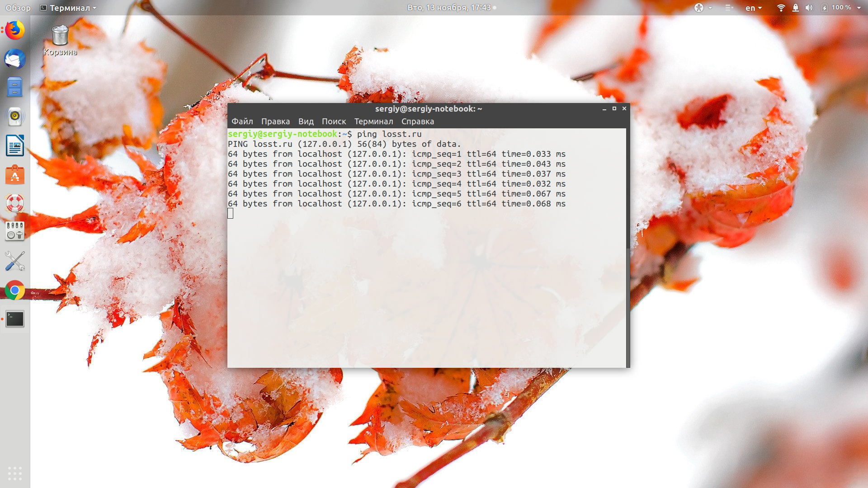Close the terminal window
Image resolution: width=868 pixels, height=488 pixels.
tap(624, 109)
